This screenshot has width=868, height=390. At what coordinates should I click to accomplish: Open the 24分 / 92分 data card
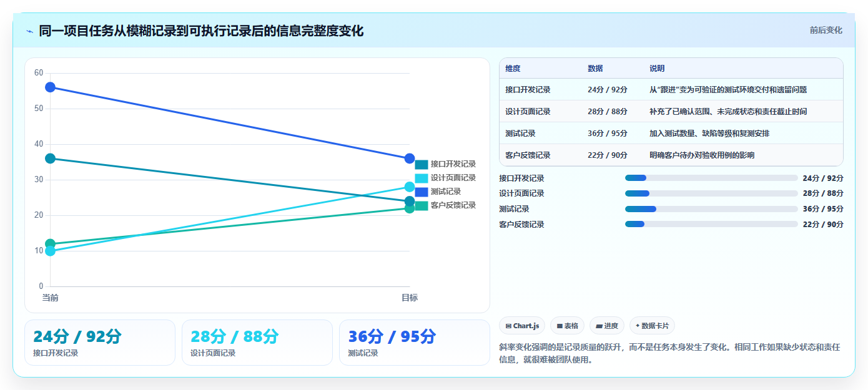(100, 343)
